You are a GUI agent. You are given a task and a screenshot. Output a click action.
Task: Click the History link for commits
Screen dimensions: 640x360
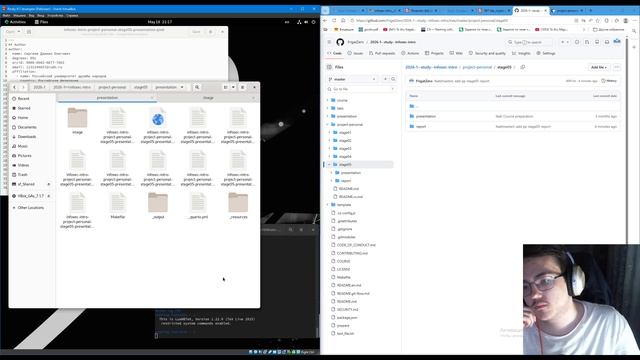[x=609, y=81]
